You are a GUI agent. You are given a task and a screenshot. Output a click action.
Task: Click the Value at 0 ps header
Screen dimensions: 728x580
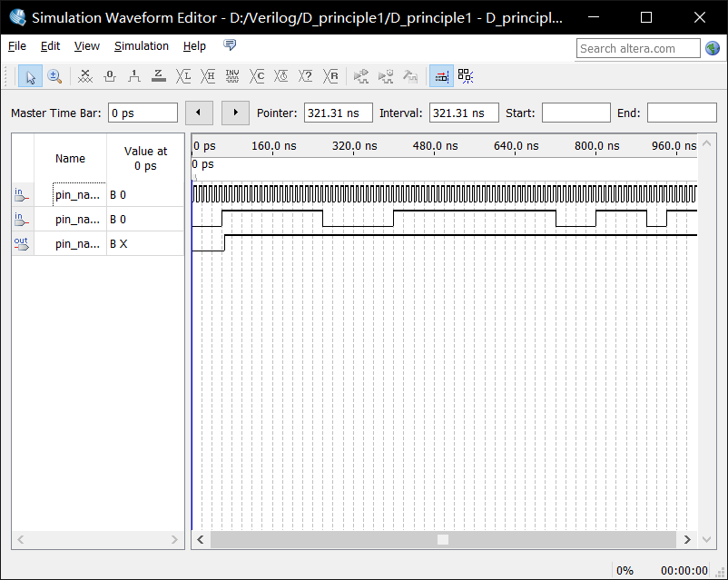(x=145, y=158)
